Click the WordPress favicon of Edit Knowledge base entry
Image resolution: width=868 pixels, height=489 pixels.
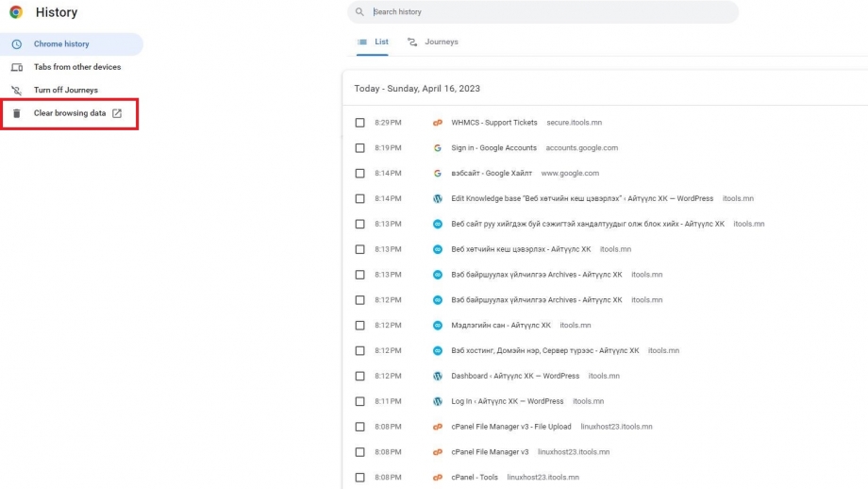pyautogui.click(x=438, y=198)
